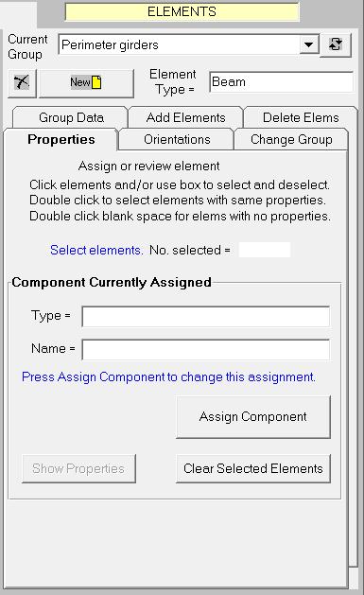The height and width of the screenshot is (595, 364).
Task: Select the Properties tab
Action: (x=61, y=139)
